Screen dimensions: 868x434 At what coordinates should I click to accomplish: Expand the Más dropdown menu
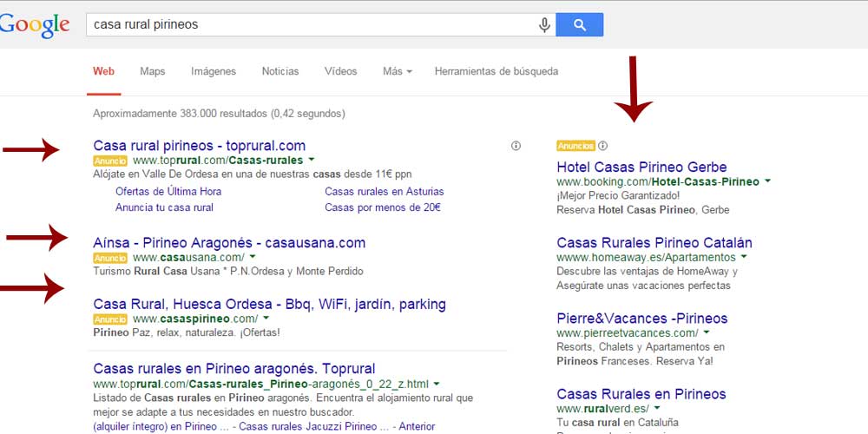coord(397,71)
